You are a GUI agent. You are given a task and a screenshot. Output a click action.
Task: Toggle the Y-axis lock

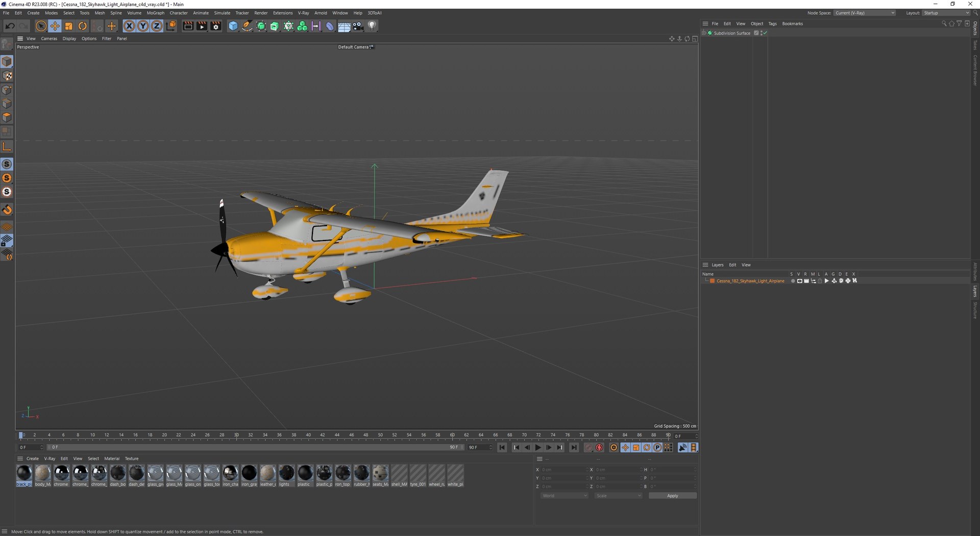[143, 26]
